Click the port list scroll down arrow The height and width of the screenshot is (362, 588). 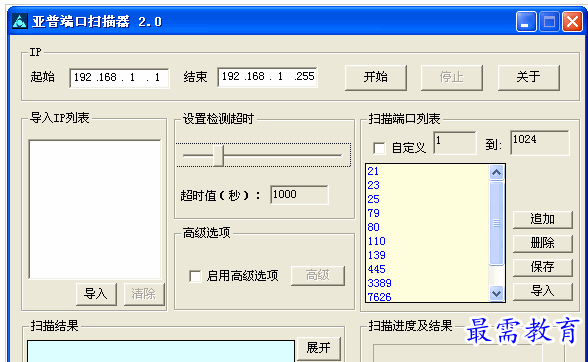[496, 293]
